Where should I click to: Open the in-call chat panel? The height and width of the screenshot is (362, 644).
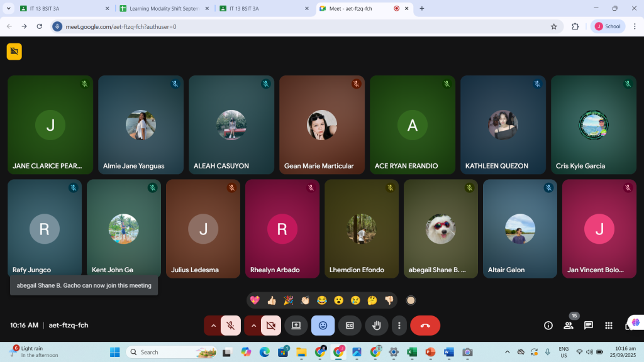coord(588,326)
